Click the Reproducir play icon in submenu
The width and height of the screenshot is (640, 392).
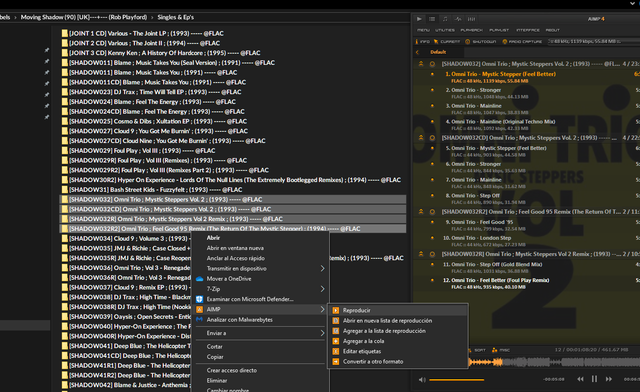click(x=336, y=310)
